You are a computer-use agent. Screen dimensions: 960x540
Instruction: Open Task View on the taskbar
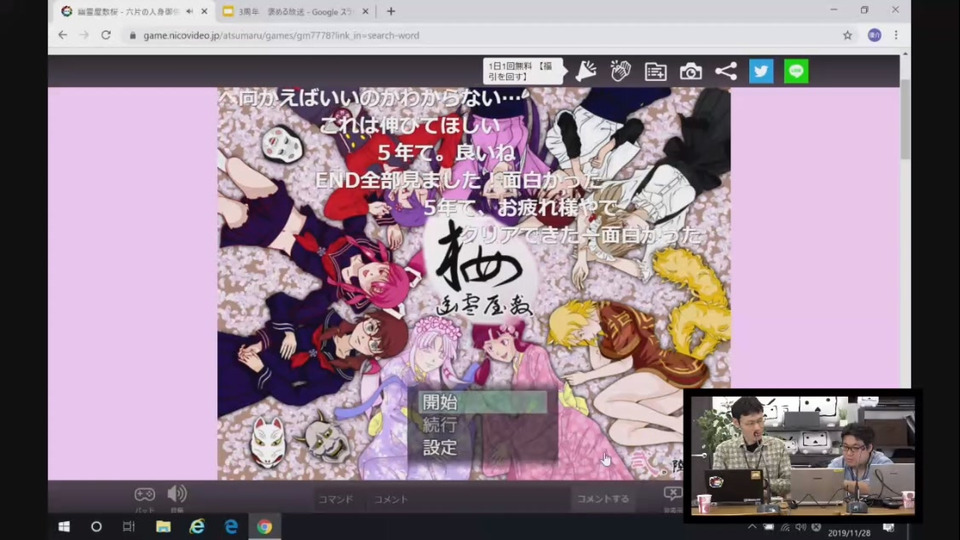(x=129, y=527)
